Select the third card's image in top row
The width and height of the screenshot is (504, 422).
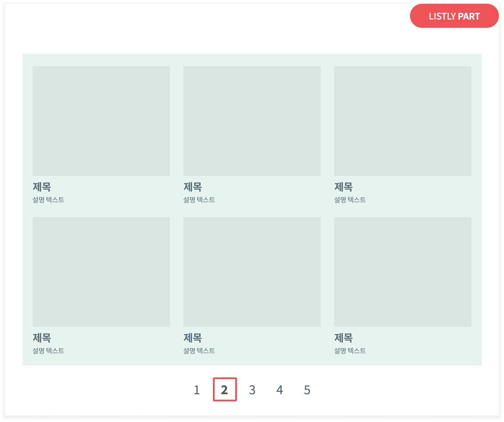coord(403,121)
